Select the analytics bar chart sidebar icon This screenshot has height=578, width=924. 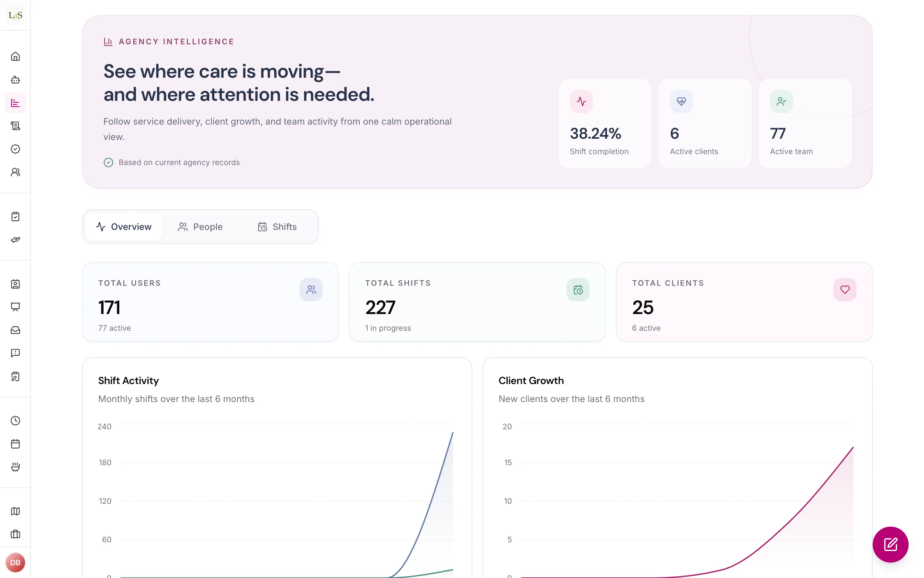click(x=15, y=103)
